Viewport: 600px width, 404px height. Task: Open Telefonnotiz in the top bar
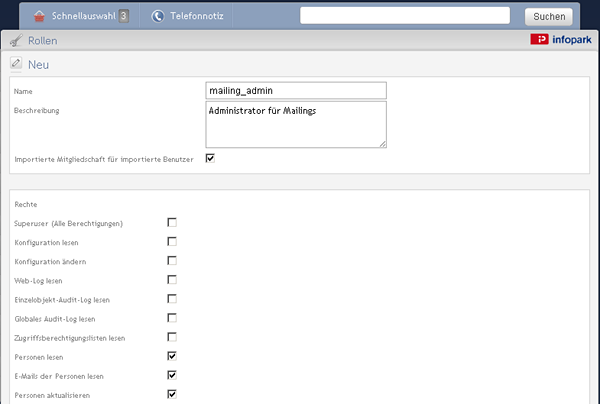(x=197, y=16)
